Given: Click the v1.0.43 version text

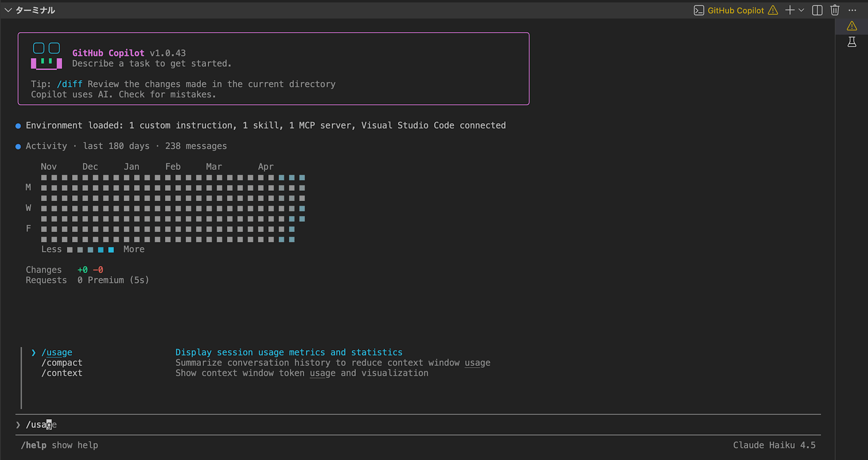Looking at the screenshot, I should click(x=168, y=53).
